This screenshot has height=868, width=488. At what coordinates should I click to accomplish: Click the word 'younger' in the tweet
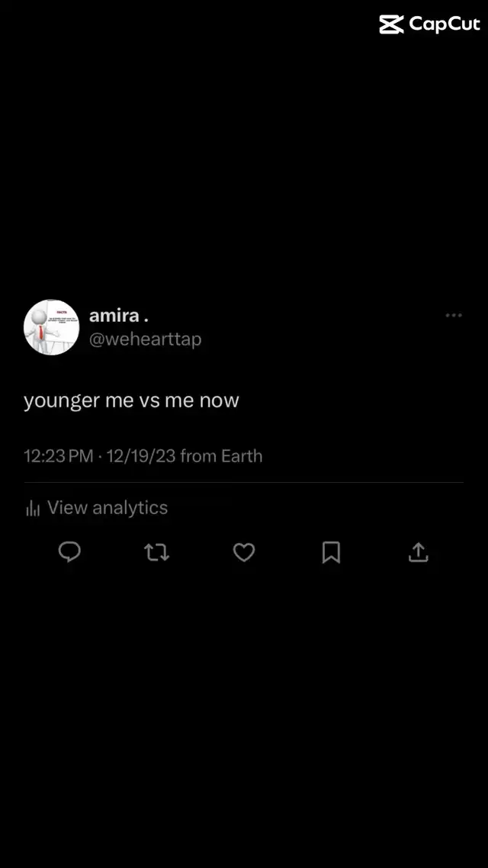pos(62,401)
